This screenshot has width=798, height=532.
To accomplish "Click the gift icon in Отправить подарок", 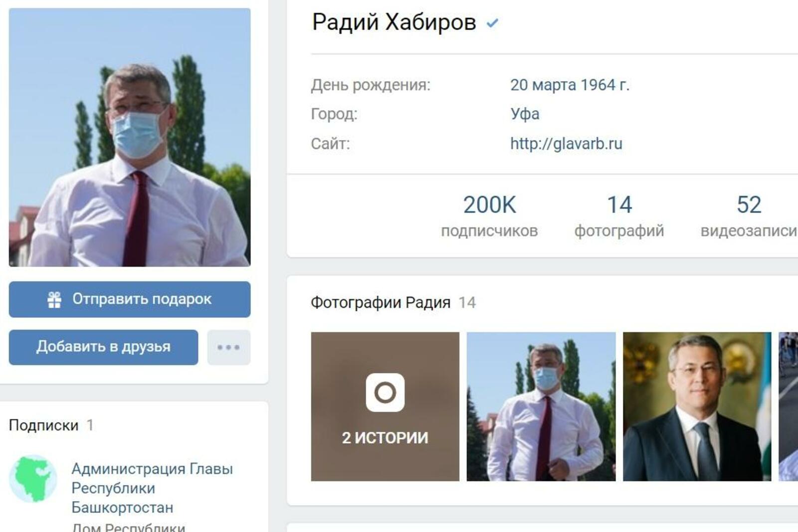I will click(54, 299).
